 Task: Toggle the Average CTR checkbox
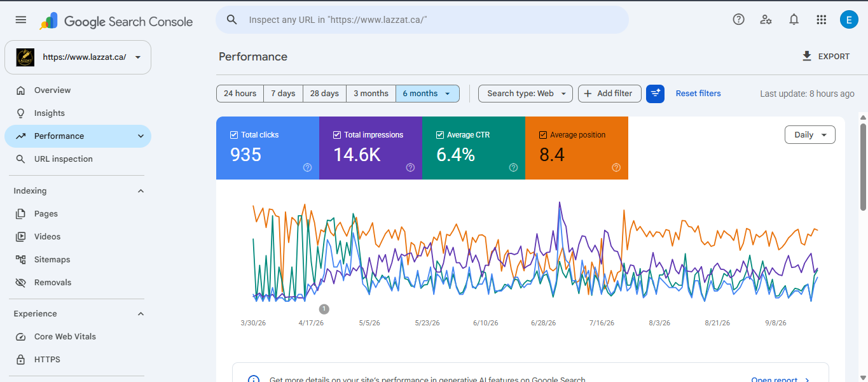tap(439, 135)
